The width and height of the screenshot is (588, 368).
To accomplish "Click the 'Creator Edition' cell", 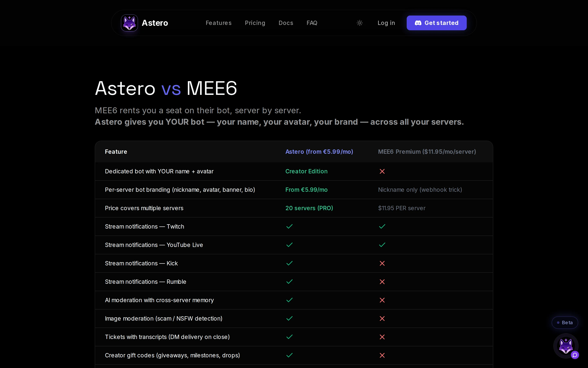I will point(306,171).
